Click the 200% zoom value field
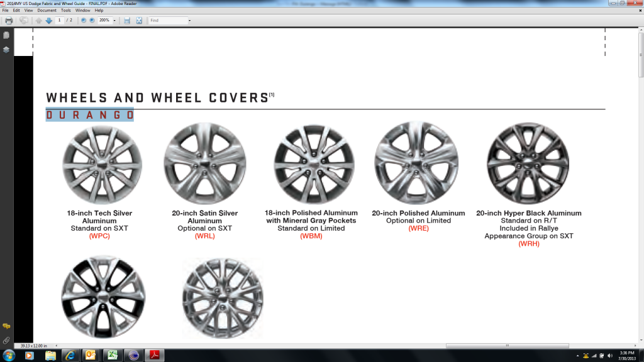The height and width of the screenshot is (362, 644). (105, 20)
